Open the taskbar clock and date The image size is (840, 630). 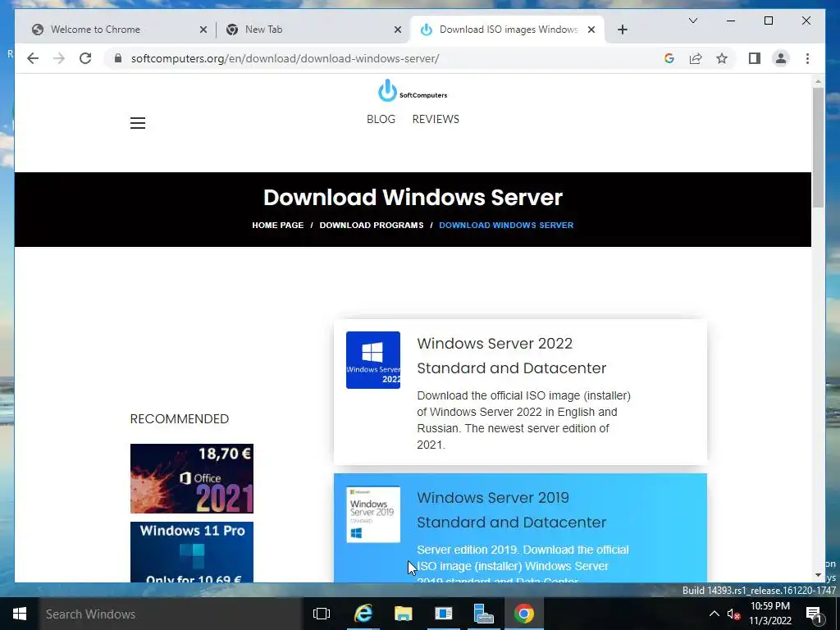point(770,614)
